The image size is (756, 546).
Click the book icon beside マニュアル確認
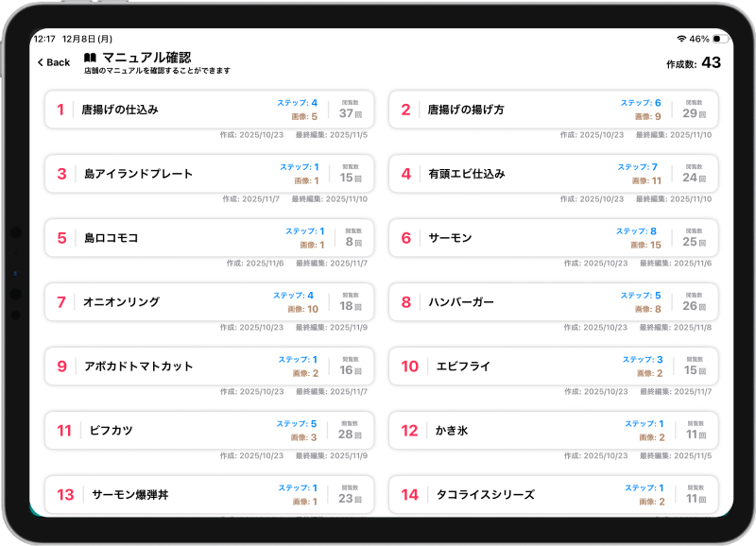[91, 58]
